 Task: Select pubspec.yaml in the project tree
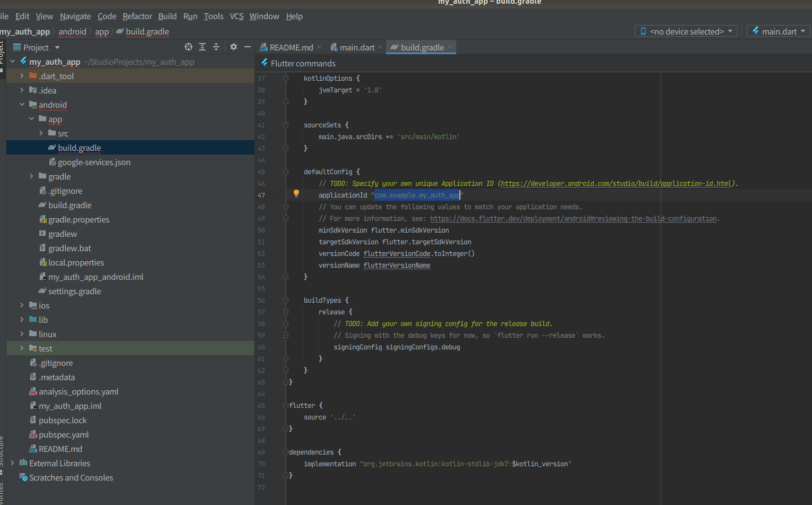[x=63, y=434]
